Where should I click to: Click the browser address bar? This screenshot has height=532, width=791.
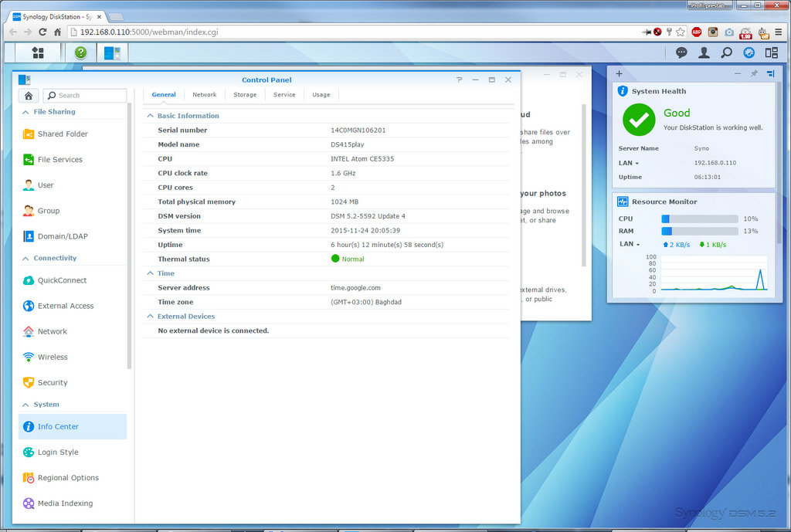(353, 32)
